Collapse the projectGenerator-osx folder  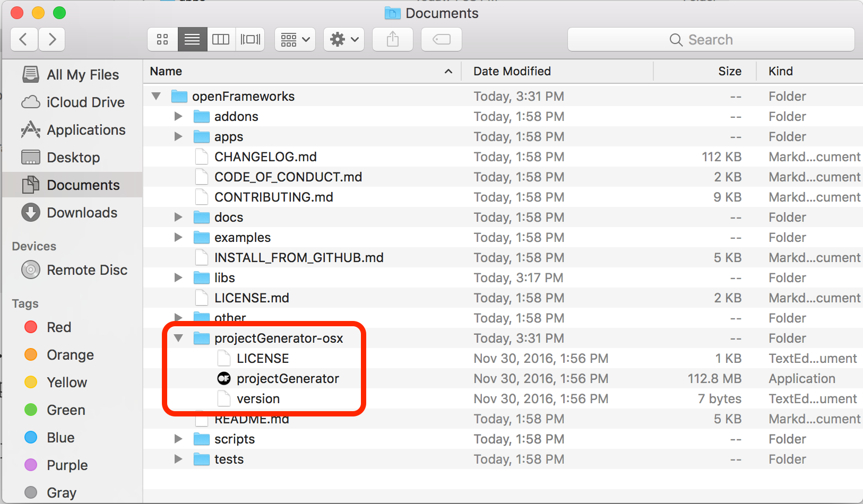click(178, 338)
